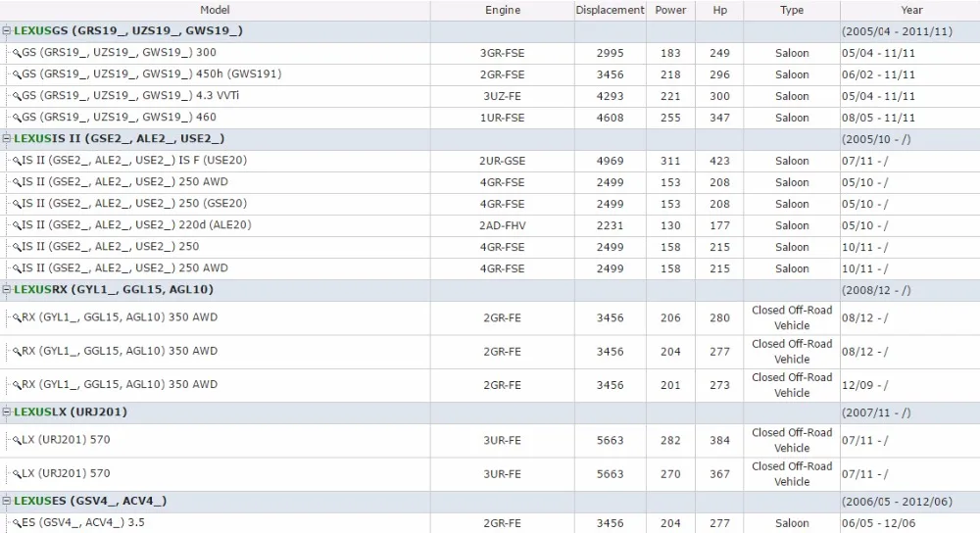The height and width of the screenshot is (533, 980).
Task: Click magnifier icon for RX 350 AWD 280 hp
Action: tap(17, 318)
